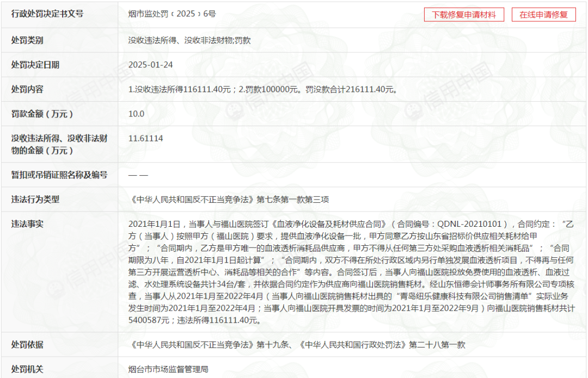Select the 违法事实 row label

point(27,224)
